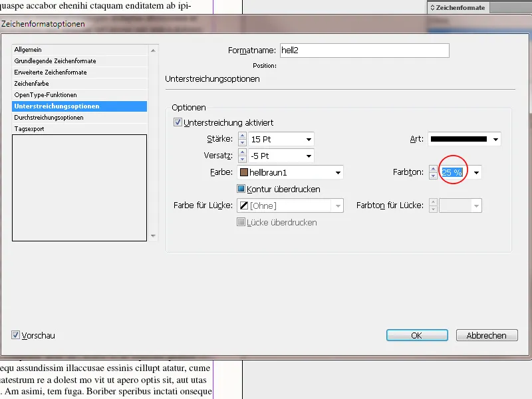
Task: Confirm the dialog with OK
Action: 417,335
